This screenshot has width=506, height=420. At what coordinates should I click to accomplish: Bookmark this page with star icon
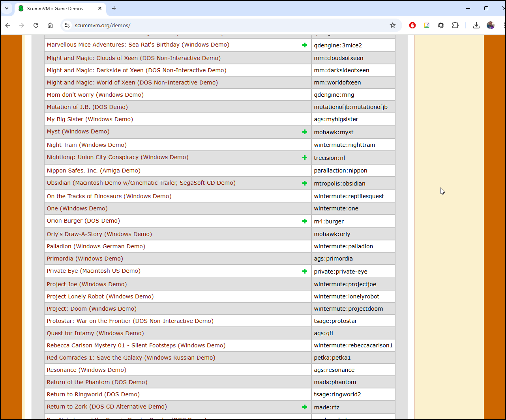(393, 25)
